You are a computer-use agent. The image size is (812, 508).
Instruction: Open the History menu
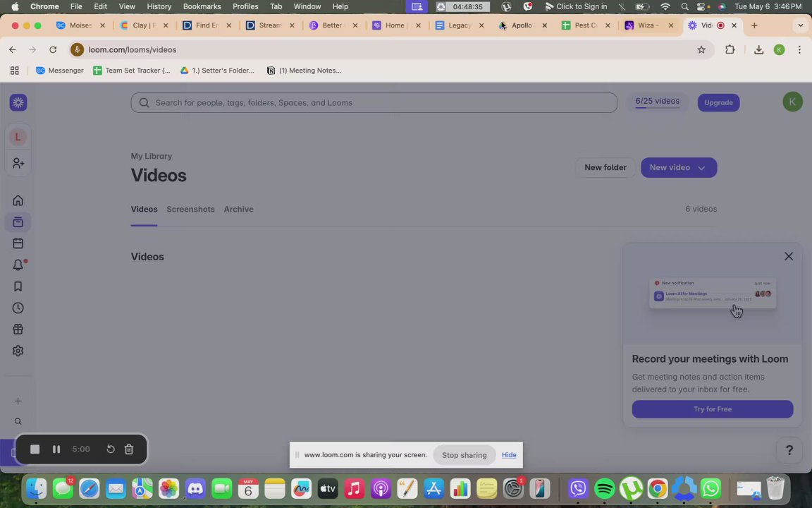[159, 6]
